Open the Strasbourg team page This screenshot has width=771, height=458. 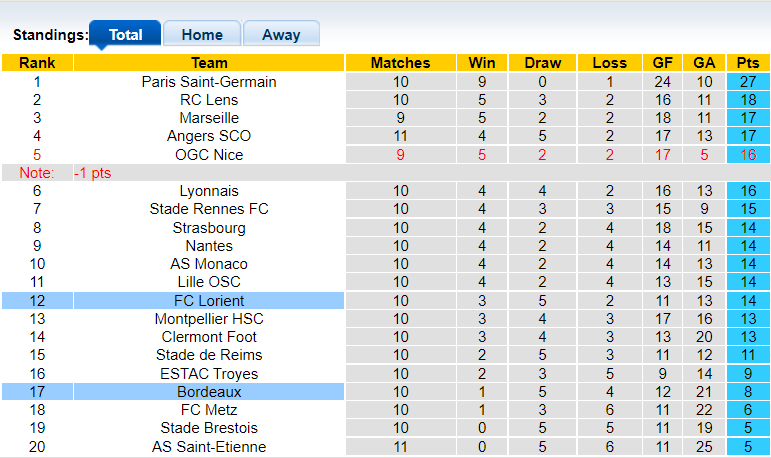click(209, 228)
